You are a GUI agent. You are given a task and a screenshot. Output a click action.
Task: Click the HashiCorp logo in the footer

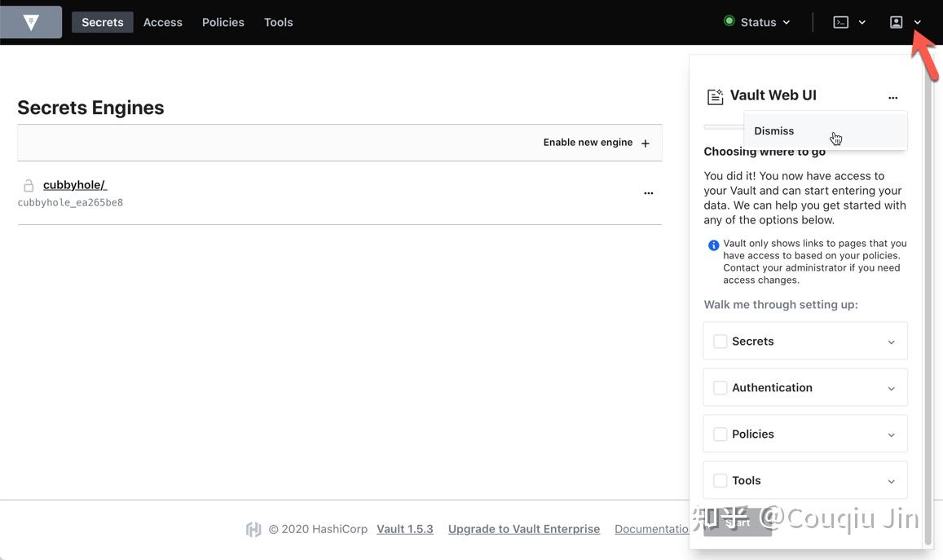point(253,529)
